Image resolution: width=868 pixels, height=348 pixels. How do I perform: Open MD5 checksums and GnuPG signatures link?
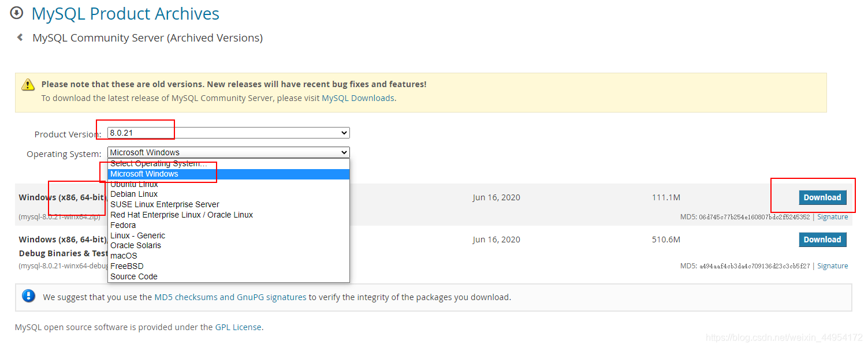coord(230,297)
